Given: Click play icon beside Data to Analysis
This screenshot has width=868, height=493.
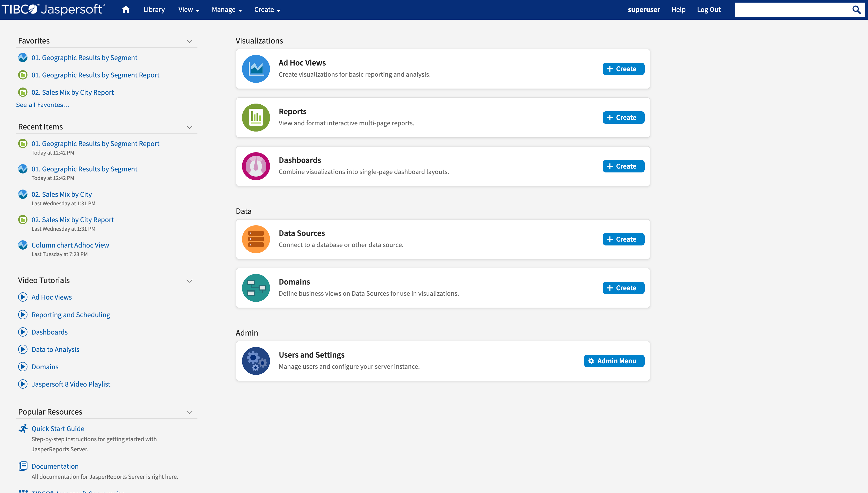Looking at the screenshot, I should [23, 349].
